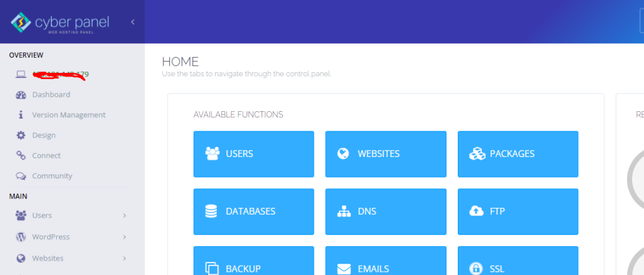Image resolution: width=644 pixels, height=275 pixels.
Task: Expand the WordPress sidebar submenu
Action: coord(125,237)
